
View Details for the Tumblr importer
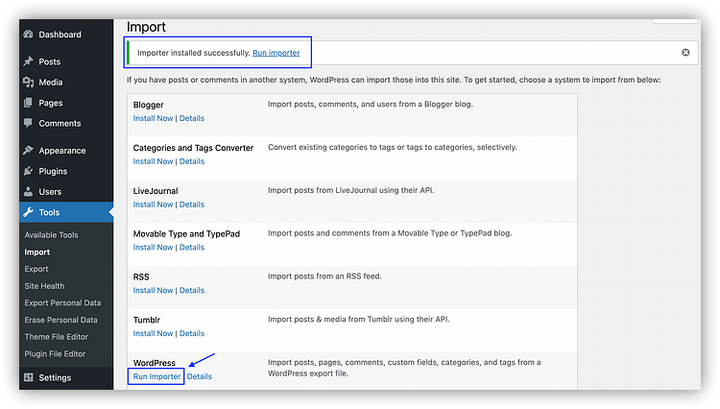(191, 333)
